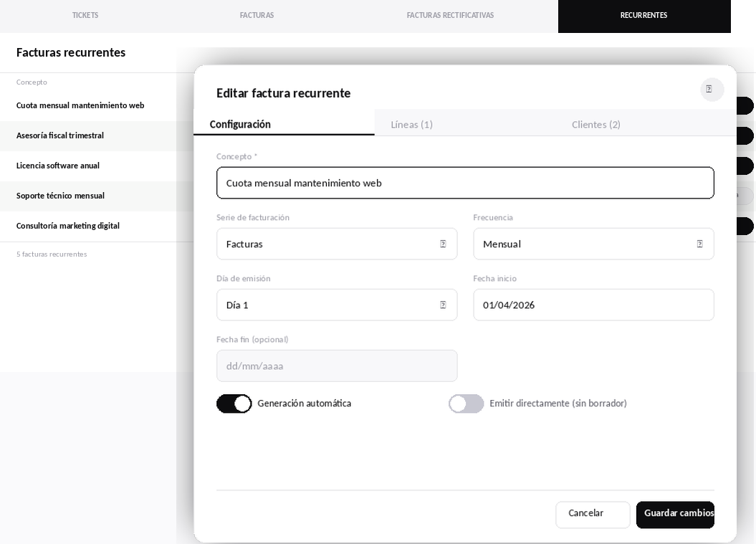Open the Frecuencia Mensual dropdown
This screenshot has height=544, width=756.
pos(593,244)
